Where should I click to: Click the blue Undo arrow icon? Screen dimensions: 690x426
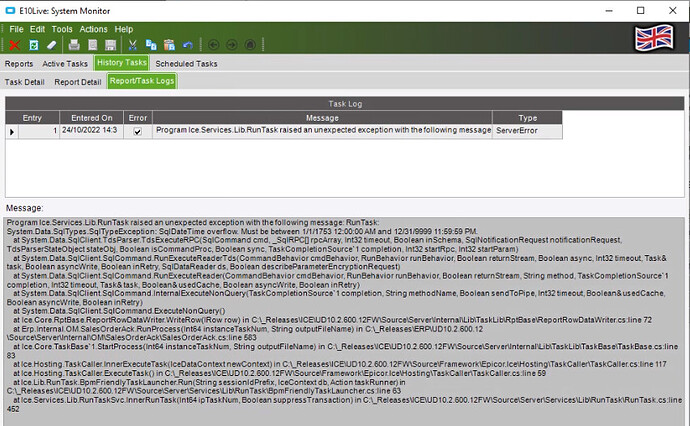(188, 45)
